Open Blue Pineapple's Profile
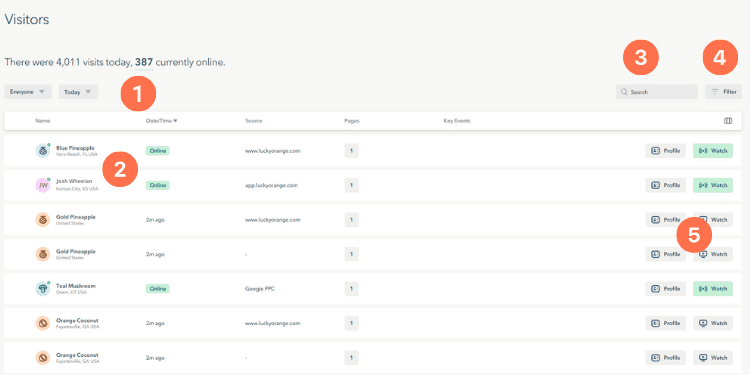Image resolution: width=750 pixels, height=375 pixels. (x=666, y=151)
